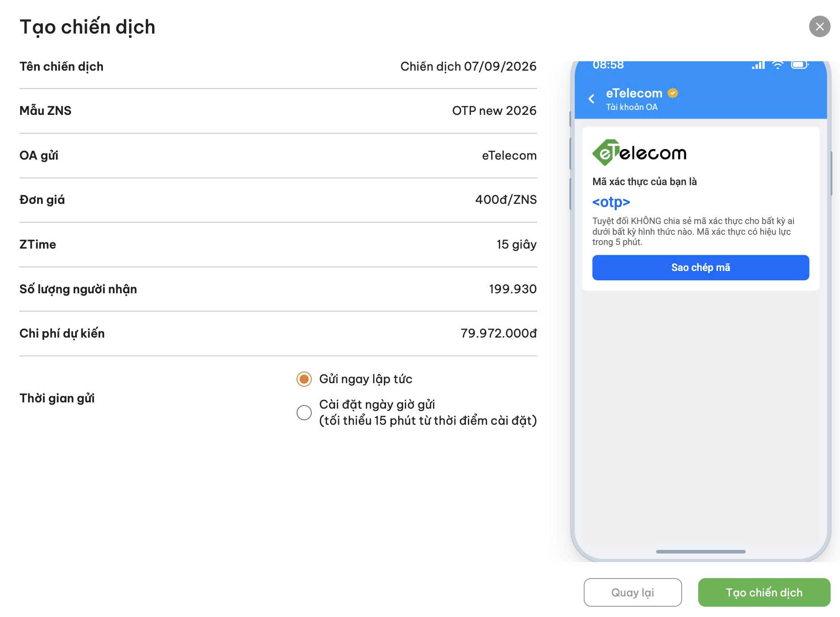
Task: Click the OTP new 2026 template value
Action: coord(494,110)
